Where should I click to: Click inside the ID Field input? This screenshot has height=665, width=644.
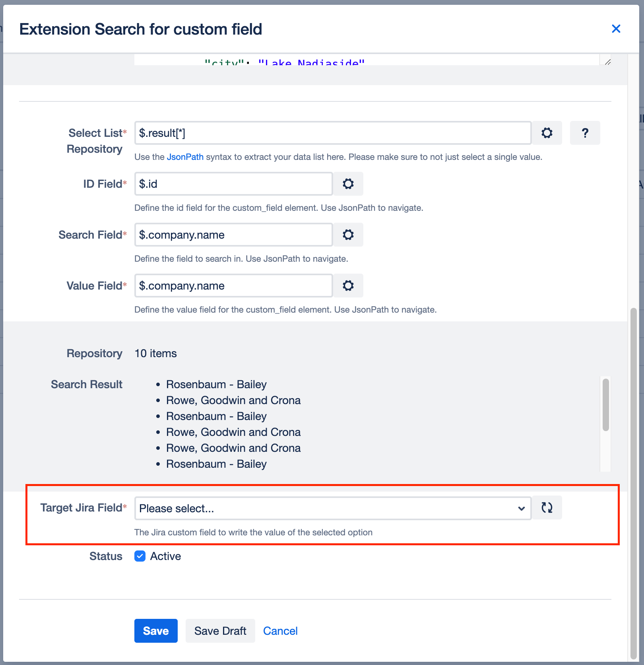(233, 184)
